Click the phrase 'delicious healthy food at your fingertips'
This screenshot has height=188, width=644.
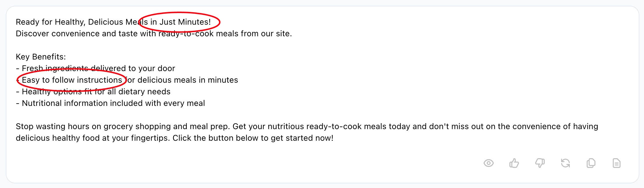[92, 138]
